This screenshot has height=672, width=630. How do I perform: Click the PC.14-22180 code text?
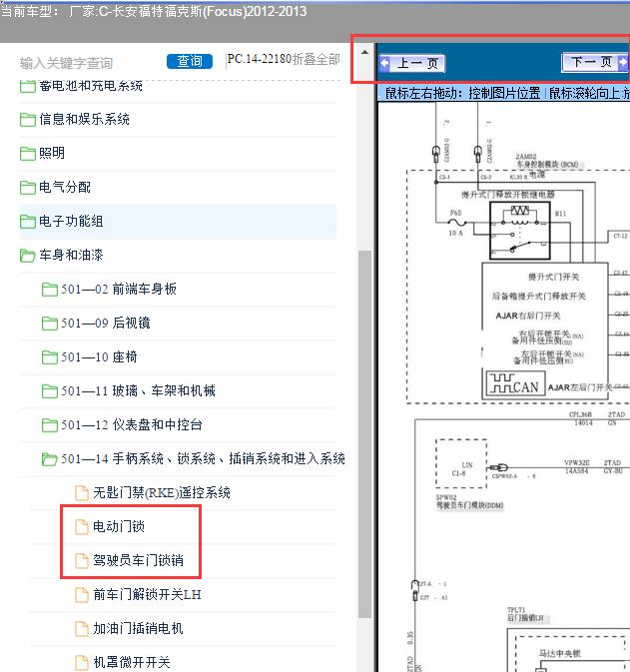[260, 59]
